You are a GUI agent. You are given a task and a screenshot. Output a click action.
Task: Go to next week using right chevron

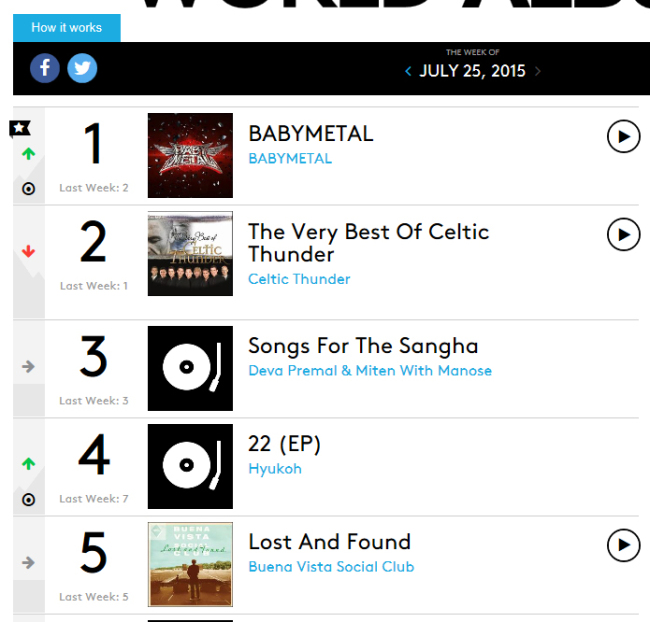tap(538, 71)
